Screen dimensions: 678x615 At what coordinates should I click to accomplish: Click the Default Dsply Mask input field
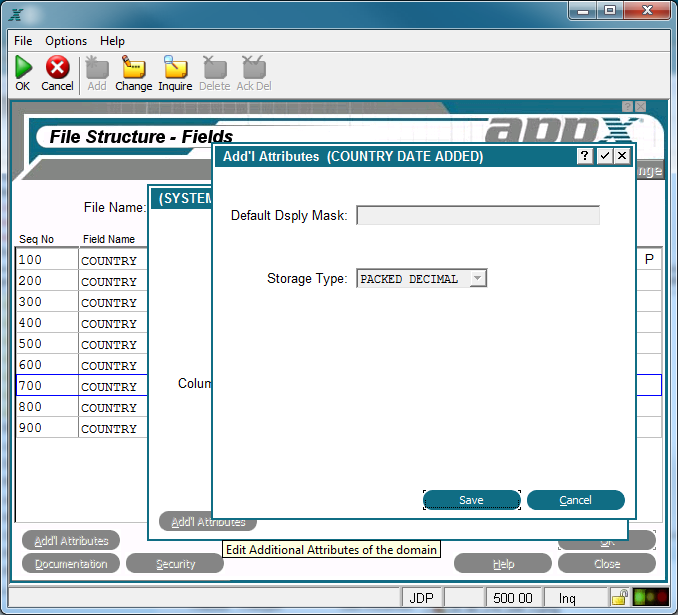pos(478,215)
